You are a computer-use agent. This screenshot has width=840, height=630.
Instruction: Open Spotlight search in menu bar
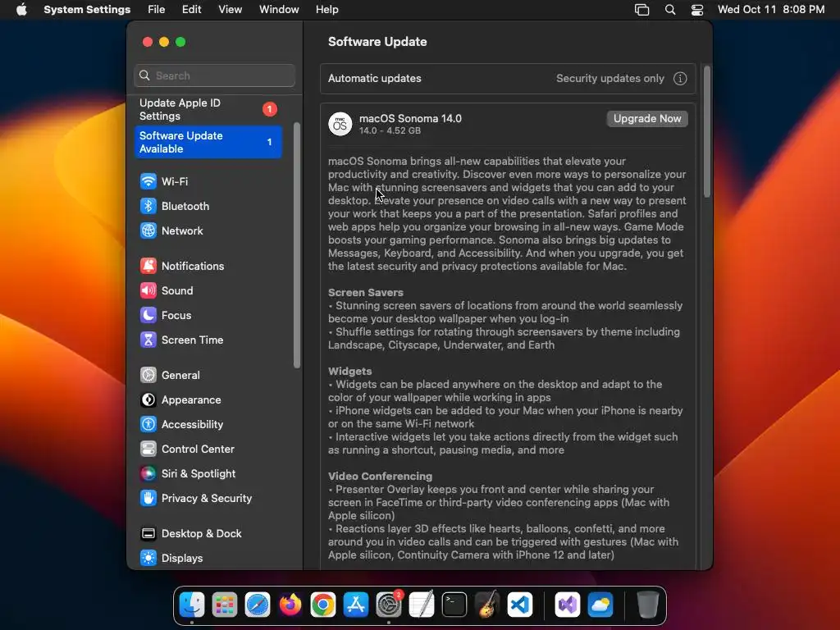pos(669,10)
